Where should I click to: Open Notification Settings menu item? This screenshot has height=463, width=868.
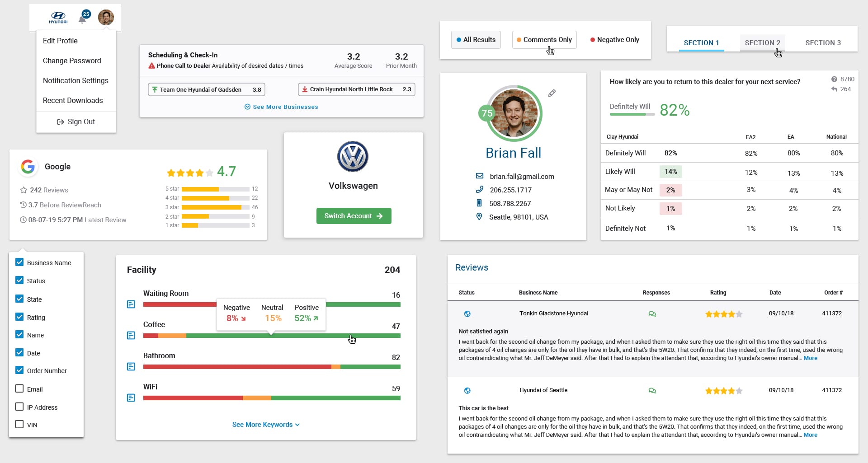76,80
